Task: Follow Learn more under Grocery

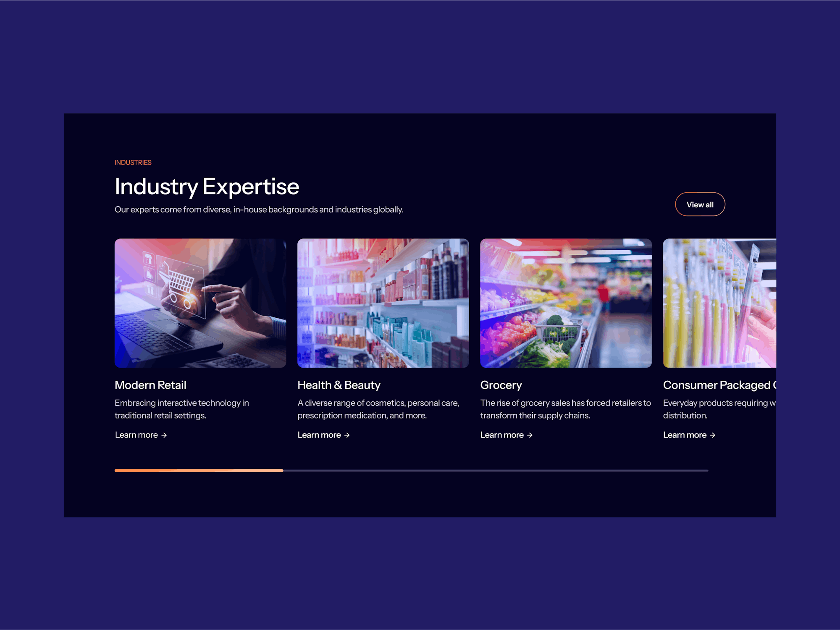Action: (x=502, y=435)
